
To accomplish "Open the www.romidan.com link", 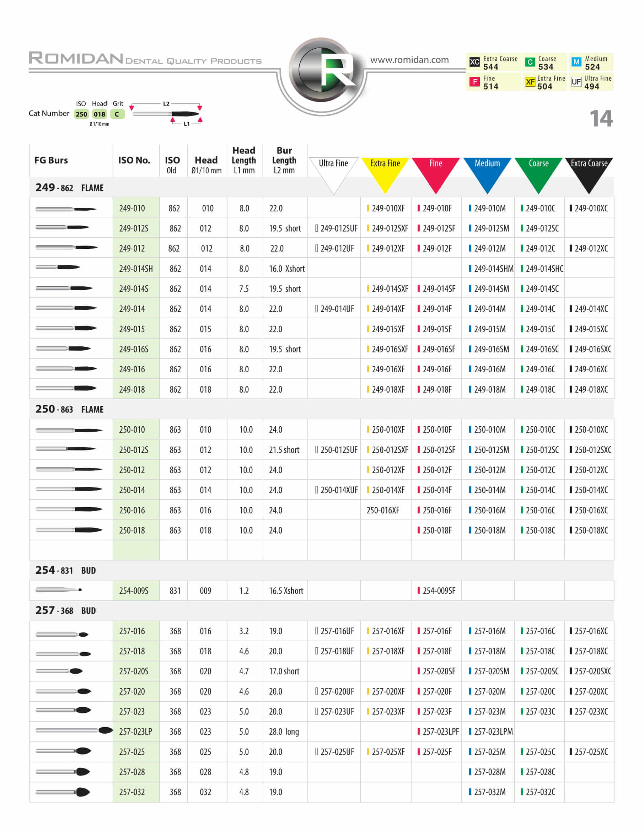I will [x=409, y=60].
